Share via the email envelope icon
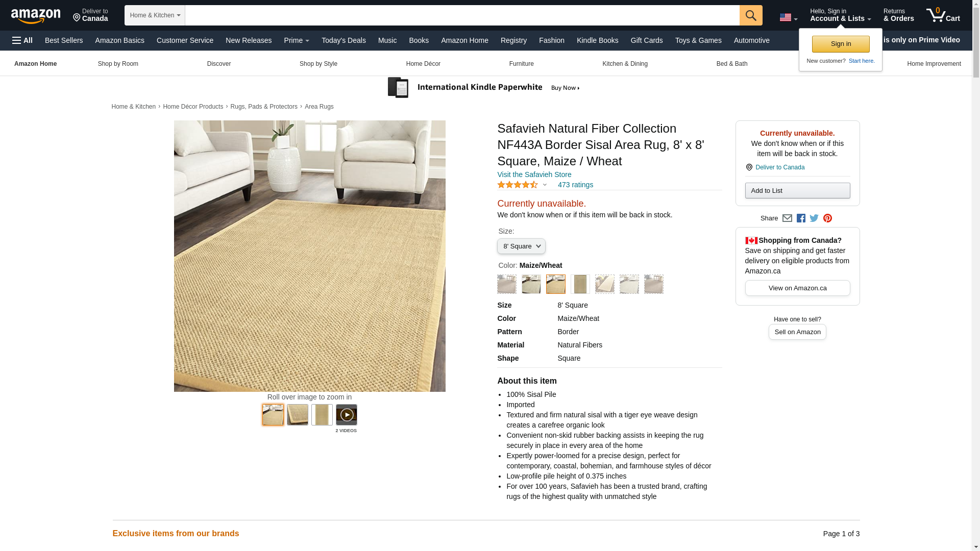980x551 pixels. [787, 218]
